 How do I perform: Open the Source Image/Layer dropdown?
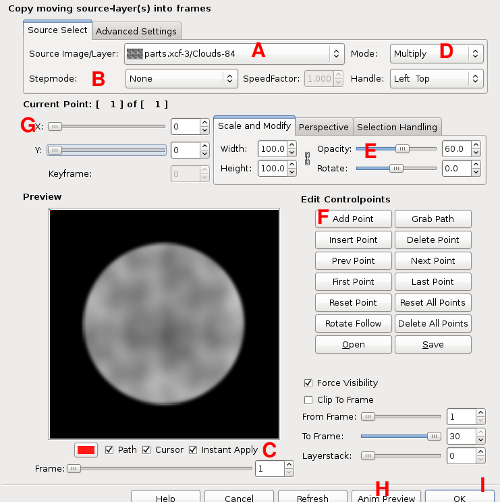pyautogui.click(x=234, y=54)
